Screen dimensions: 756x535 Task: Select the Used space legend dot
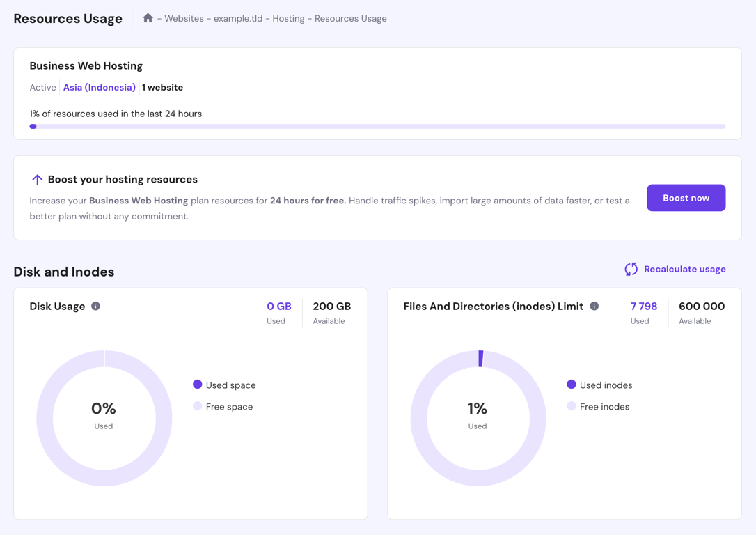coord(198,385)
